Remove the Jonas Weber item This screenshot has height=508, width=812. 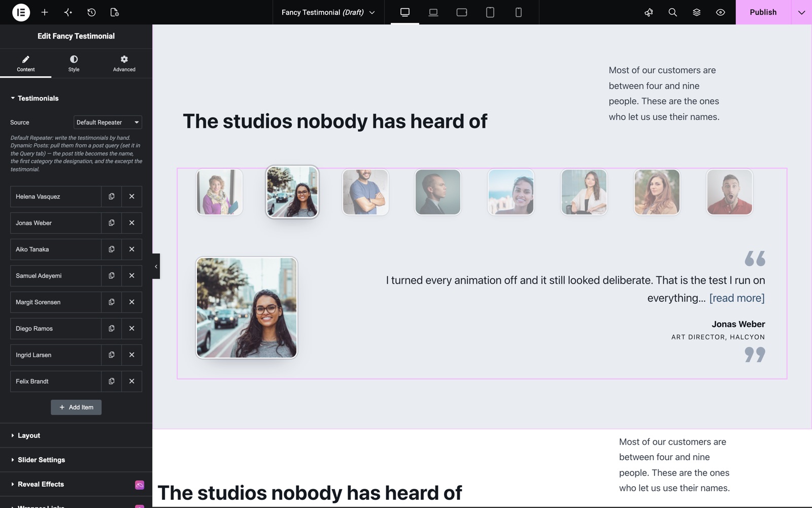click(132, 223)
